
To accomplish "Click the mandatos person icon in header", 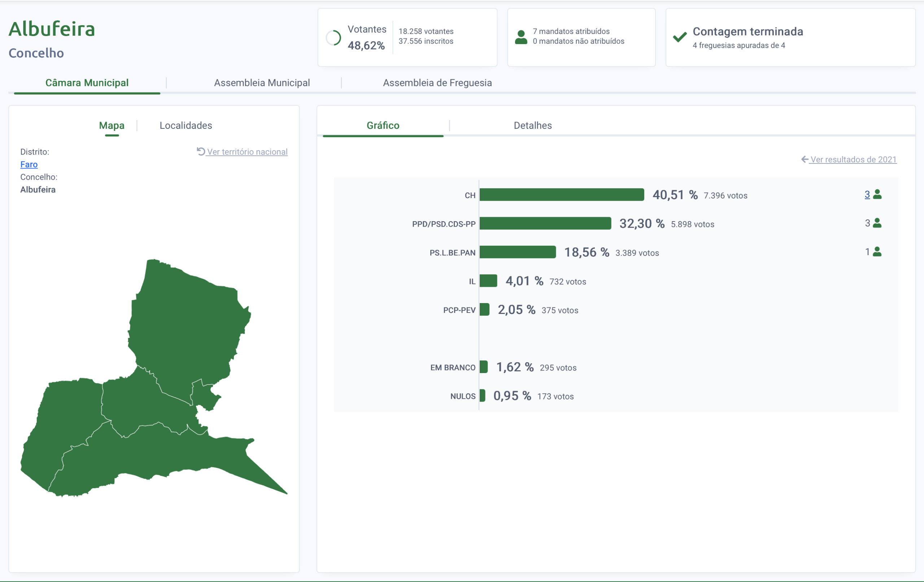I will pyautogui.click(x=521, y=37).
